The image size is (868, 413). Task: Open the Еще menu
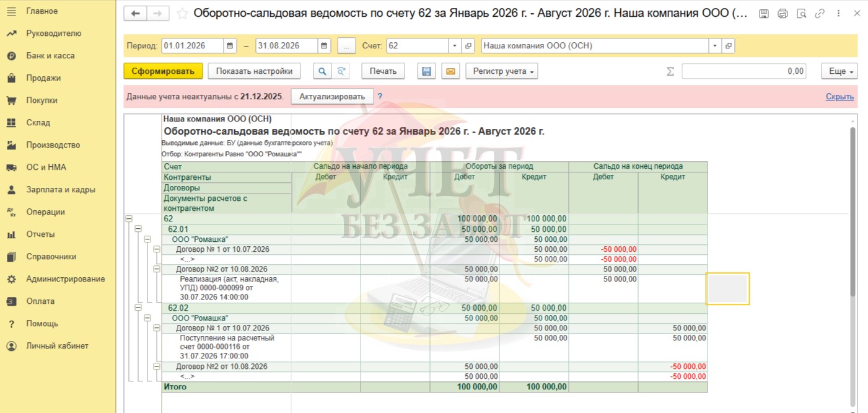(x=840, y=71)
